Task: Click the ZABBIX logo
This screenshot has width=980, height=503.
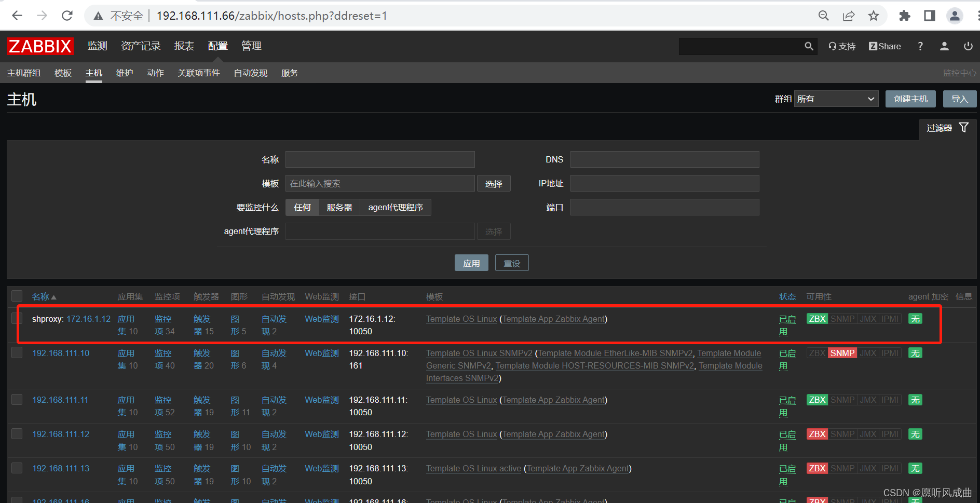Action: pyautogui.click(x=40, y=46)
